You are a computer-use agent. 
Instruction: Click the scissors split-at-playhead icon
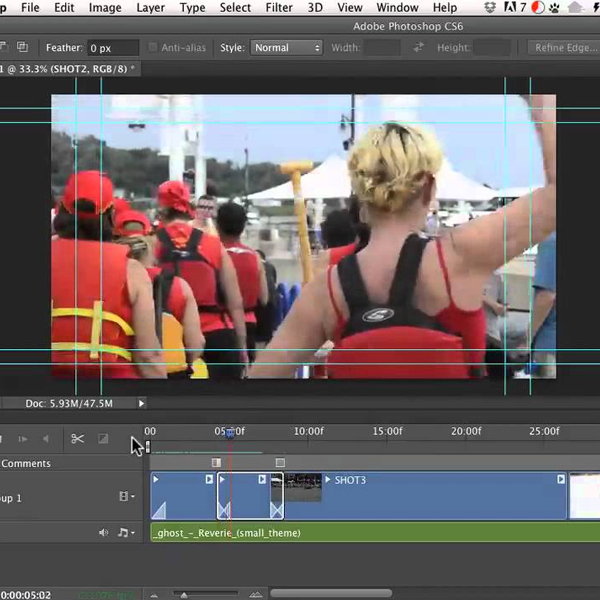click(77, 439)
